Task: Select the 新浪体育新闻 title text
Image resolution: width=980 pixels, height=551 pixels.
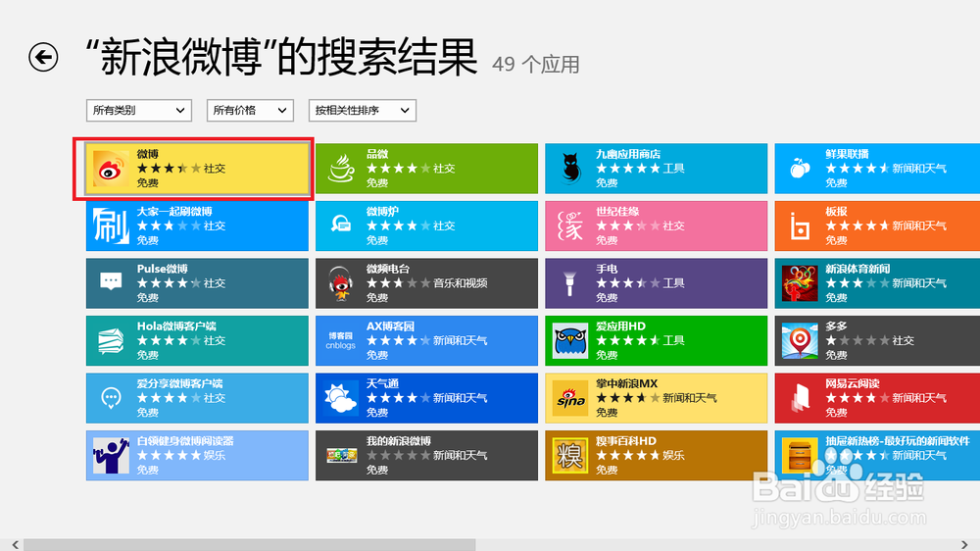Action: (857, 269)
